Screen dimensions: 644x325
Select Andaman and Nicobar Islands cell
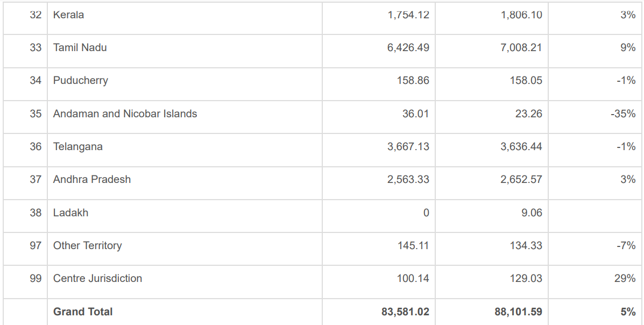pyautogui.click(x=125, y=114)
